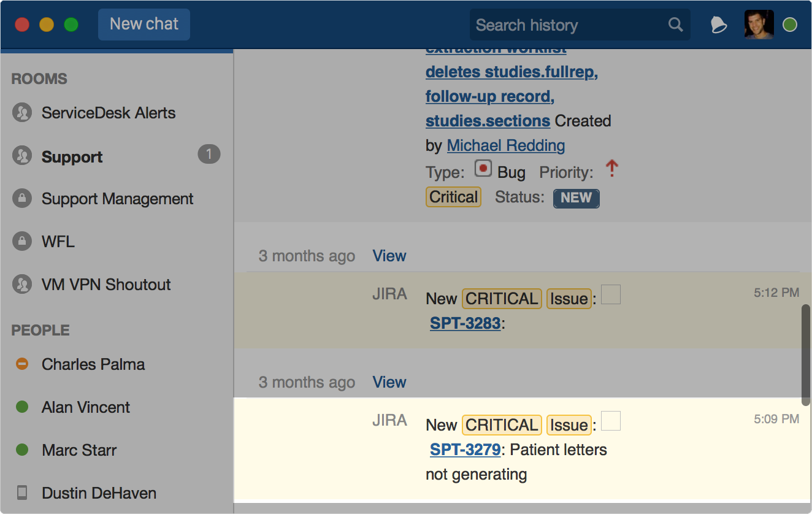Screen dimensions: 812x514
Task: Click the ServiceDesk Alerts room icon
Action: (22, 113)
